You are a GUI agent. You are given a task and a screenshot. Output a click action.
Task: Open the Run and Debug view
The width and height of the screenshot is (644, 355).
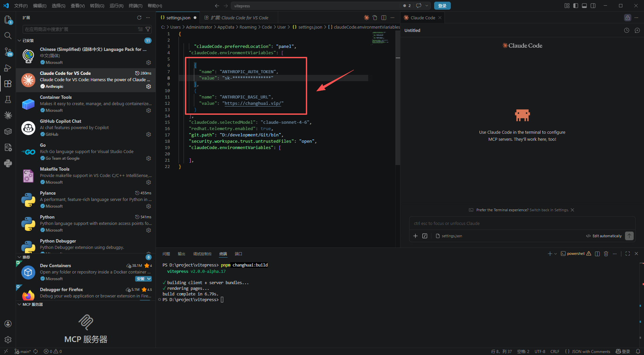coord(8,68)
